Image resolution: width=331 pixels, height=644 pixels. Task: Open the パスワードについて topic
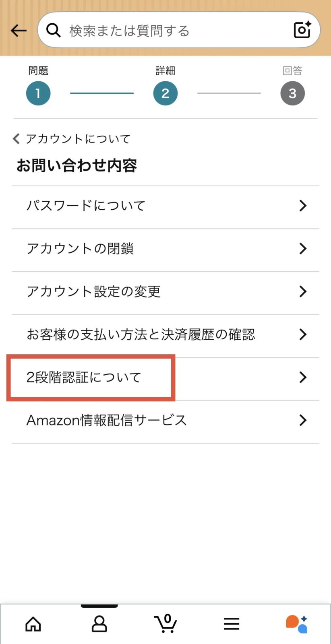click(x=86, y=206)
